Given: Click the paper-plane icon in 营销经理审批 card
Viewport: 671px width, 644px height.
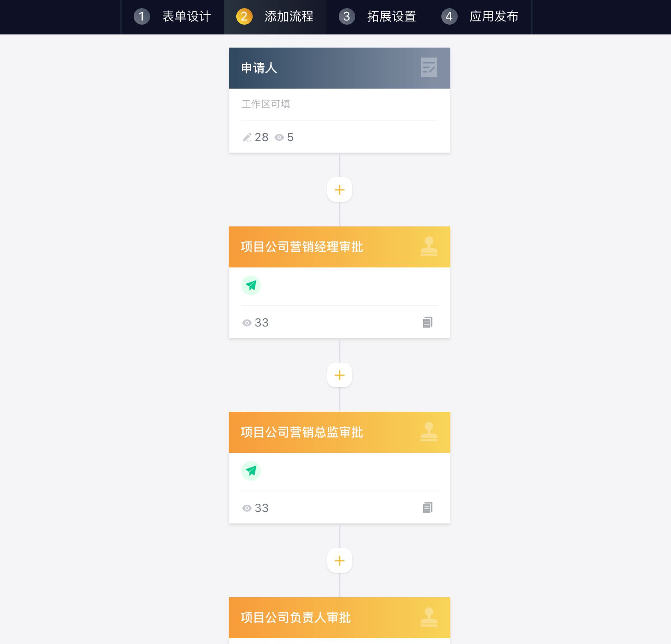Looking at the screenshot, I should 251,285.
